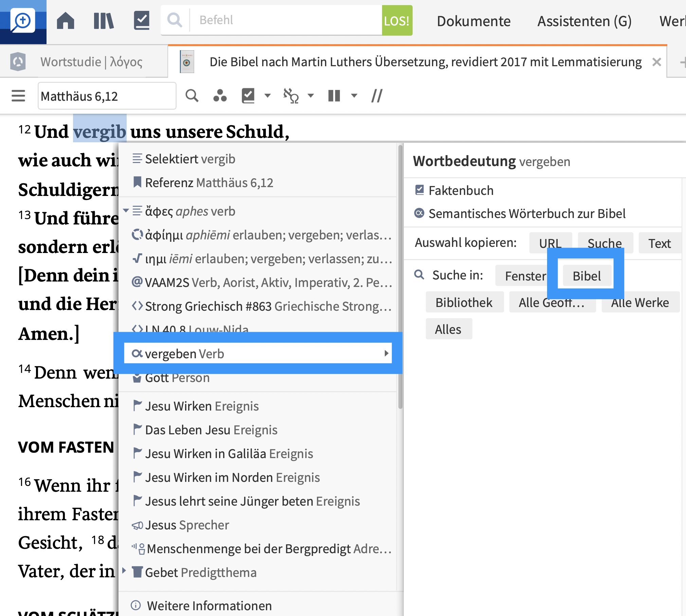The width and height of the screenshot is (686, 616).
Task: Click the Matthäus 6,12 reference field
Action: pyautogui.click(x=107, y=96)
